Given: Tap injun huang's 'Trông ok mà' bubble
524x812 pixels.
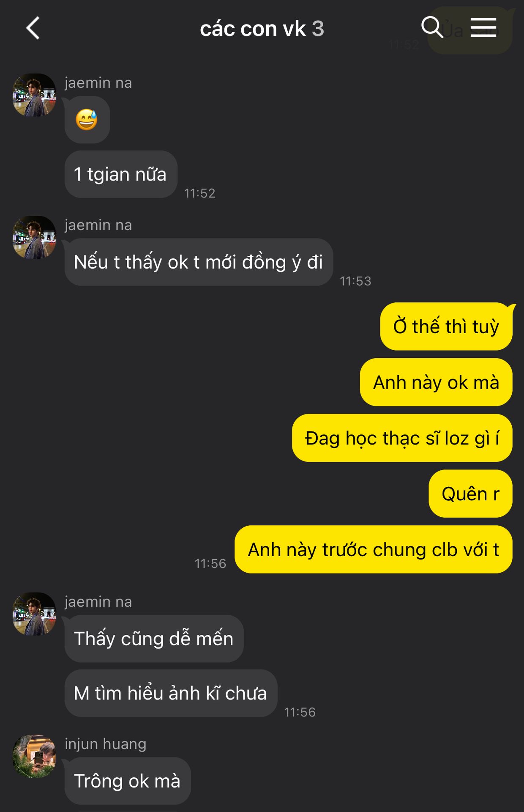Looking at the screenshot, I should pos(128,781).
